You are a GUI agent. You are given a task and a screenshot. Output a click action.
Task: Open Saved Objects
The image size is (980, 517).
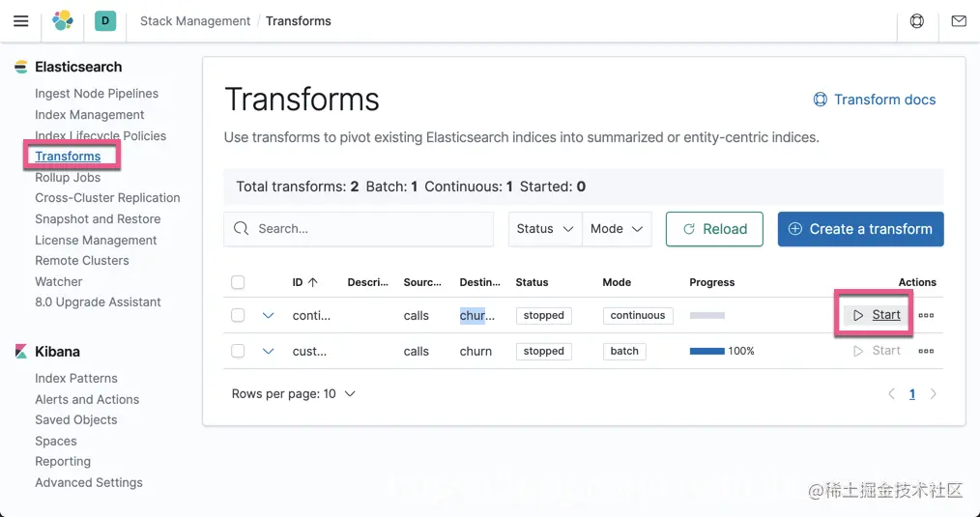pos(76,420)
